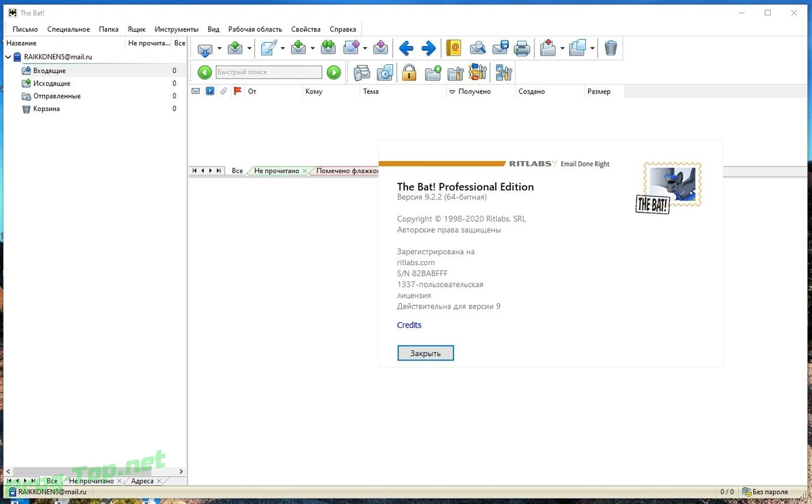812x504 pixels.
Task: Click the Forward message envelope icon
Action: tap(351, 48)
